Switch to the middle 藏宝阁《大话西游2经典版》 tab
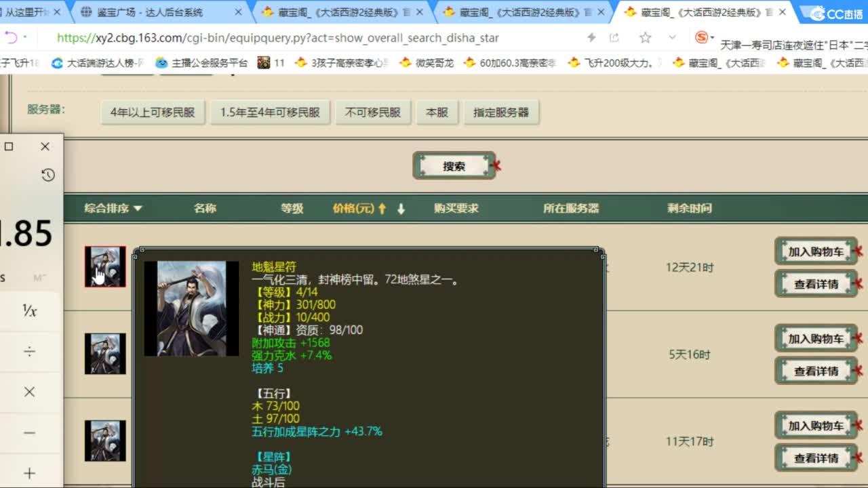868x488 pixels. (518, 12)
